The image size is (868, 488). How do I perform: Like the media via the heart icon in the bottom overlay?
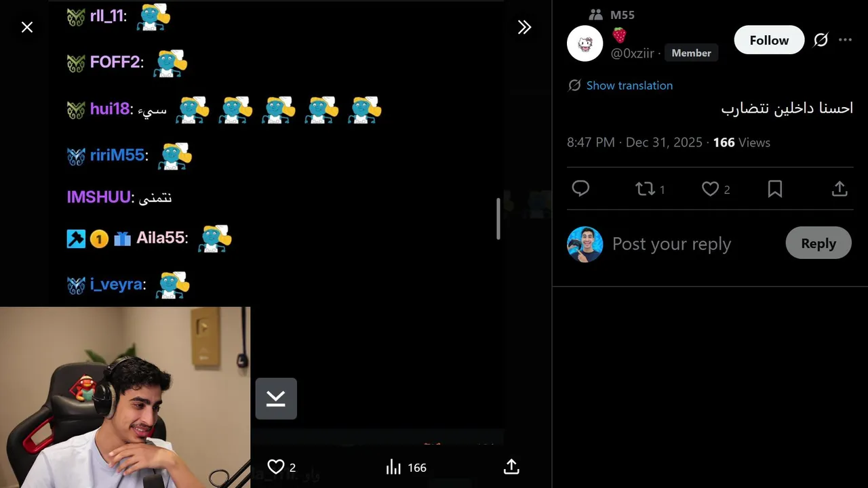tap(276, 467)
